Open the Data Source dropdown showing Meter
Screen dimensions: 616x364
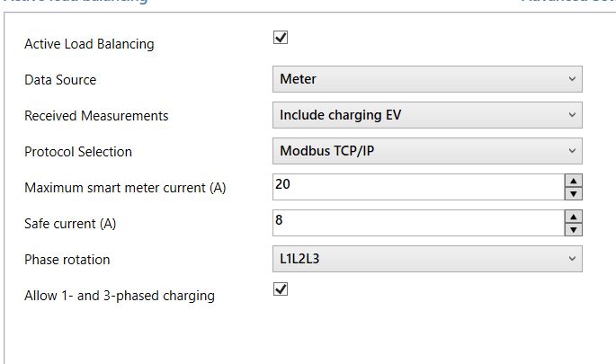[x=426, y=79]
